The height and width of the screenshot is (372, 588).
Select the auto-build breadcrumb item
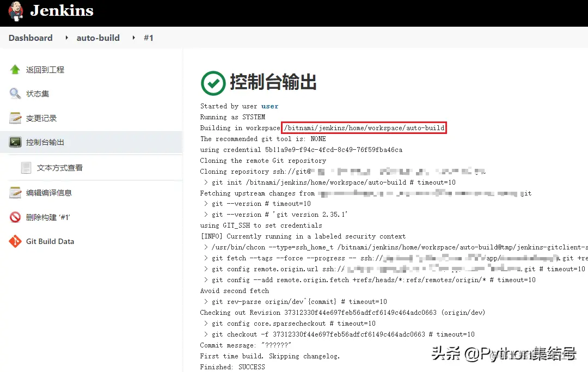click(98, 38)
